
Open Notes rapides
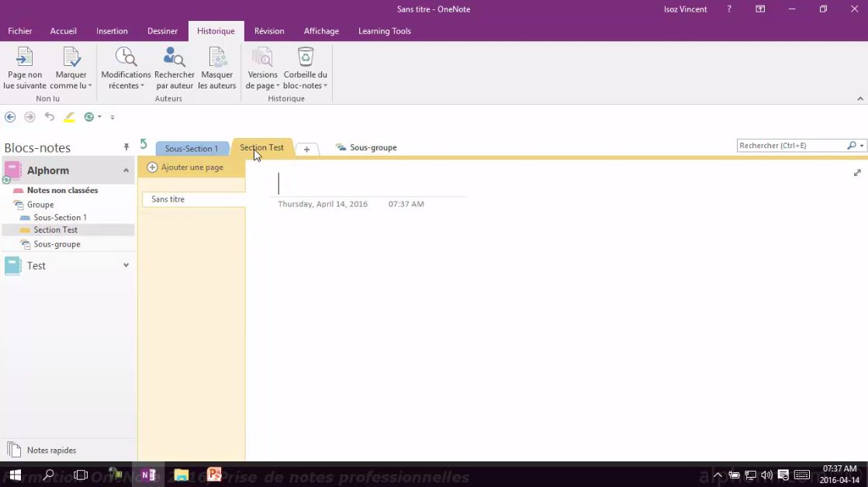pos(51,450)
